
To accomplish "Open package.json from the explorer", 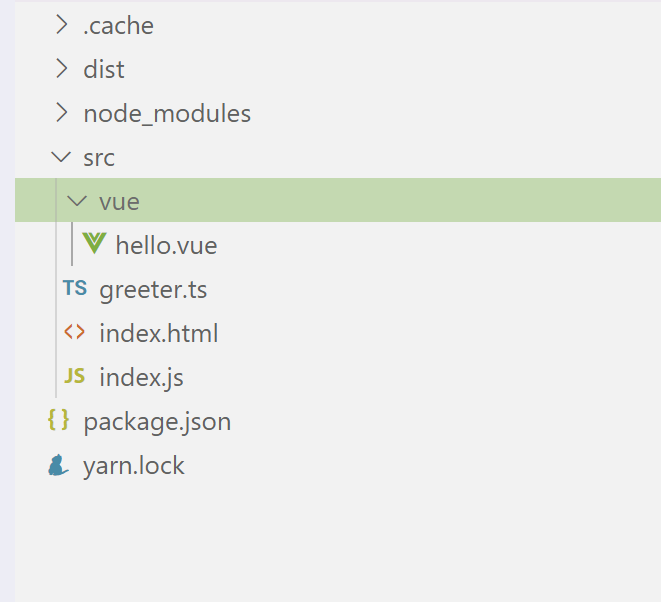I will (157, 422).
